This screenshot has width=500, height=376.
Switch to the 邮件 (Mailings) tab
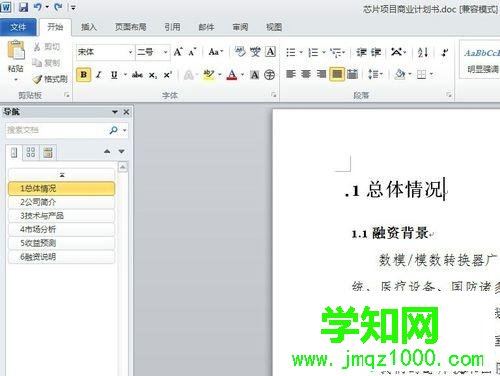click(206, 27)
